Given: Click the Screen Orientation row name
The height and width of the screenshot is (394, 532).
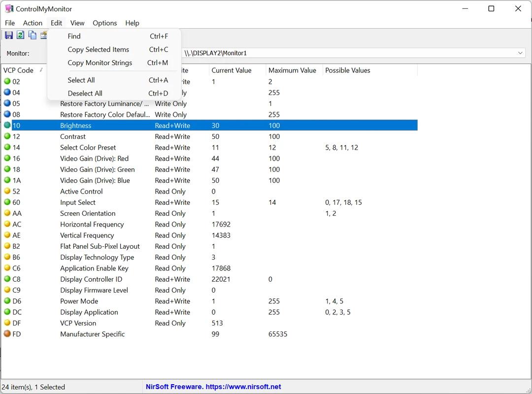Looking at the screenshot, I should point(88,213).
